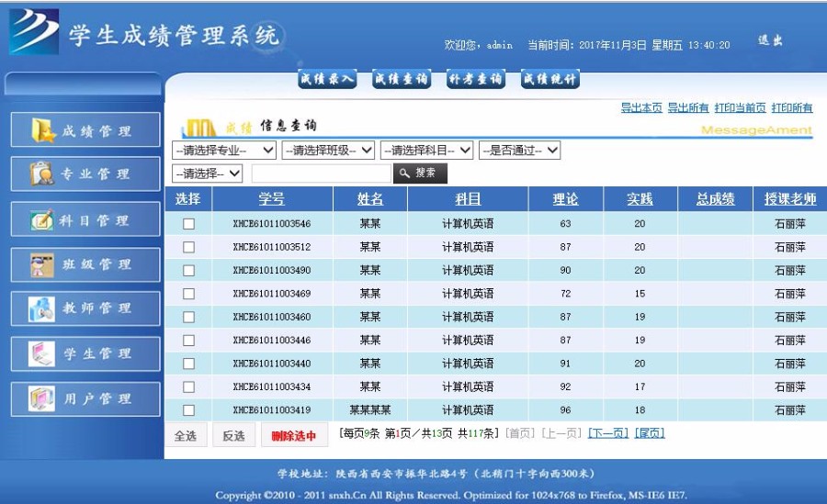Click the 导出所有 link
The width and height of the screenshot is (827, 504).
pos(688,107)
